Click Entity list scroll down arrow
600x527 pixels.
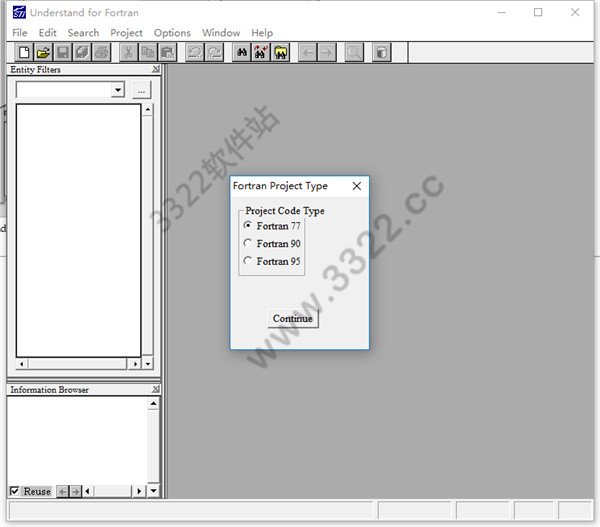pos(148,364)
